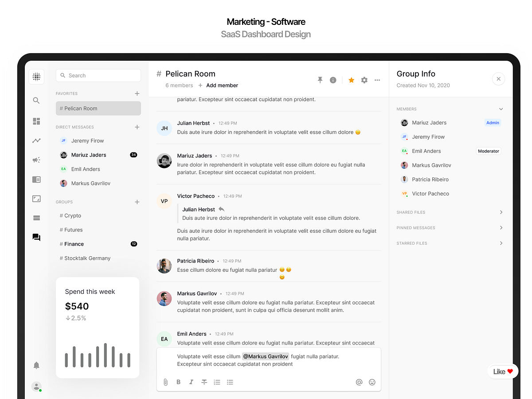
Task: Select the megaphone announcements icon
Action: coord(36,160)
